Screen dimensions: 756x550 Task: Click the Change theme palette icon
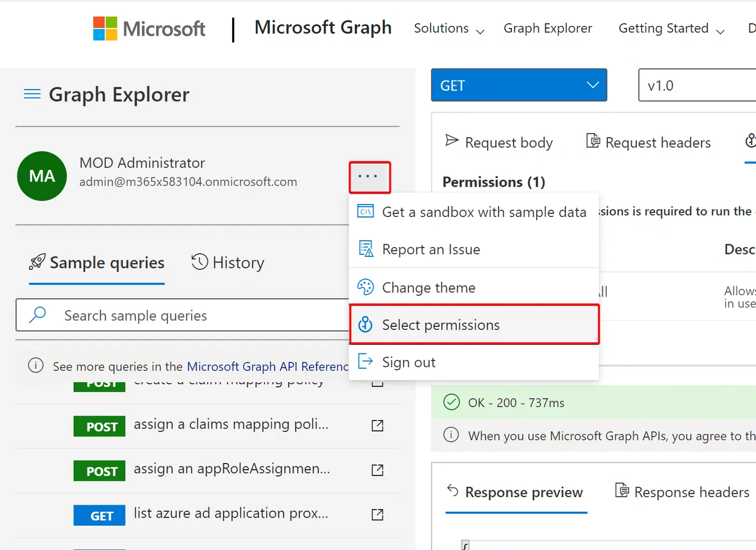(x=366, y=287)
